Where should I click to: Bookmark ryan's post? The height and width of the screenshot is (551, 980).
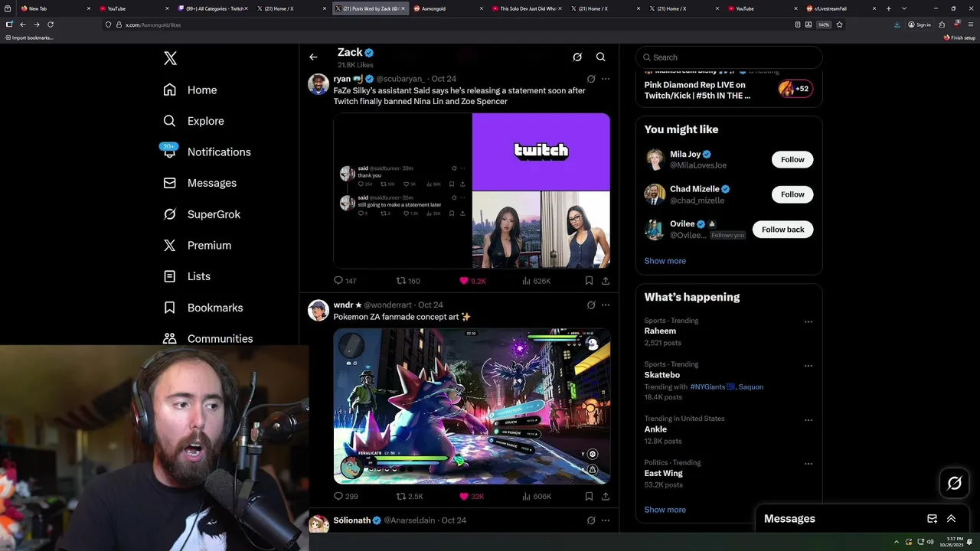click(x=589, y=281)
